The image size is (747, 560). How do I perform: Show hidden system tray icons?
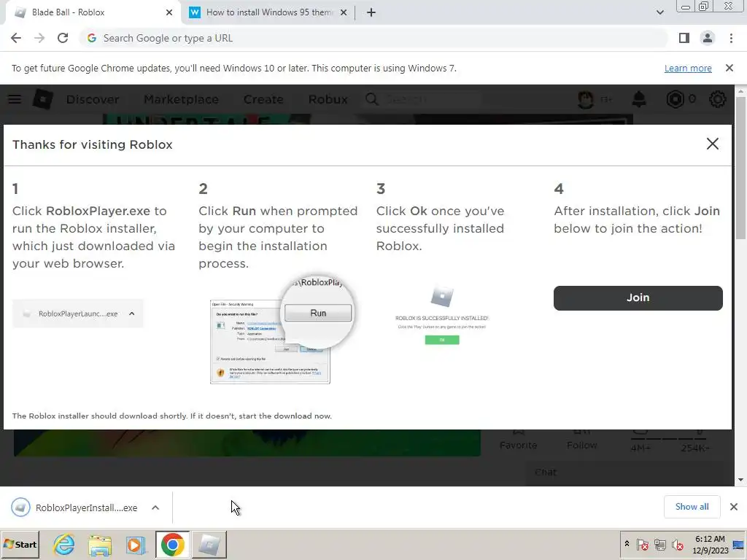click(x=627, y=543)
